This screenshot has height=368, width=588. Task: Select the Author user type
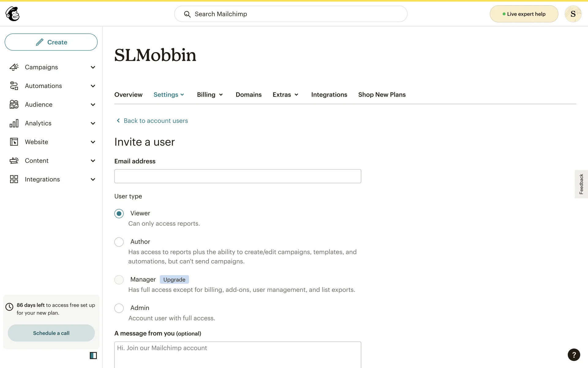point(119,242)
